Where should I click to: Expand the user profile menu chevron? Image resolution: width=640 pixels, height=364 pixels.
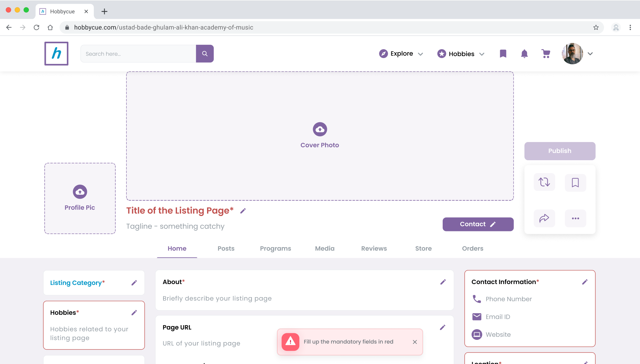590,54
